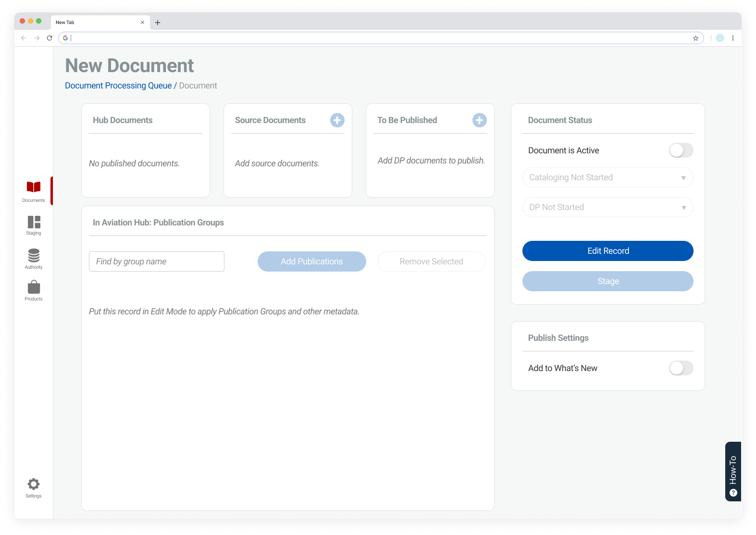Open browser three-dot menu

[733, 38]
